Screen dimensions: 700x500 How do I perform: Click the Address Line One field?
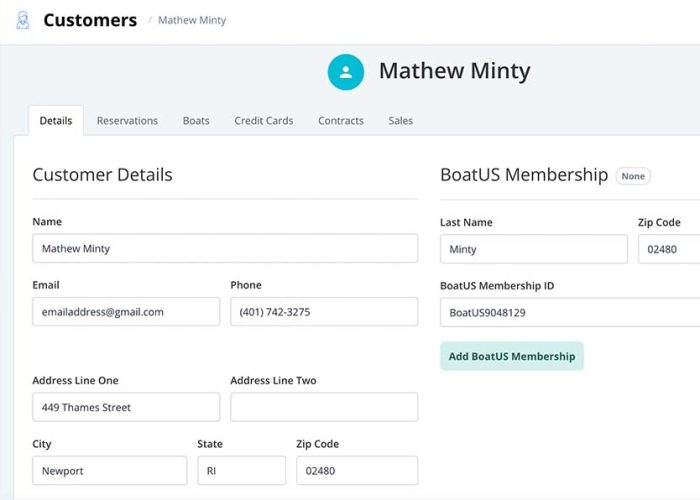click(126, 407)
